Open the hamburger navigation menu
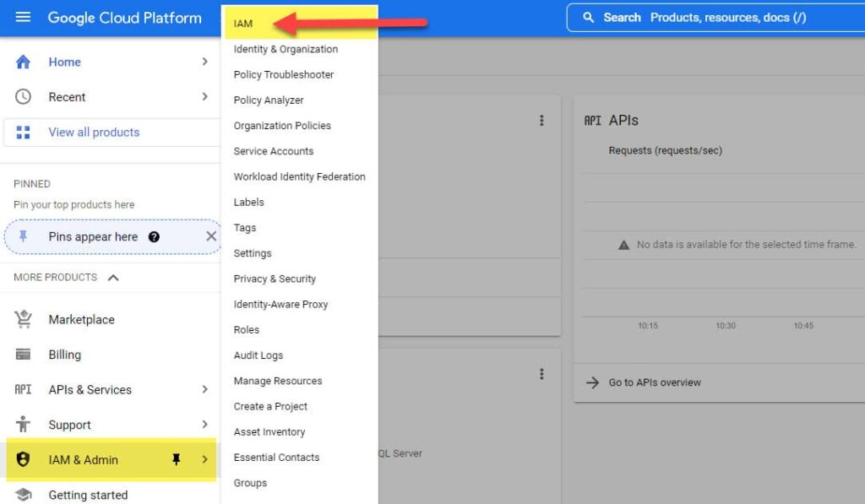Viewport: 865px width, 504px height. (x=23, y=18)
